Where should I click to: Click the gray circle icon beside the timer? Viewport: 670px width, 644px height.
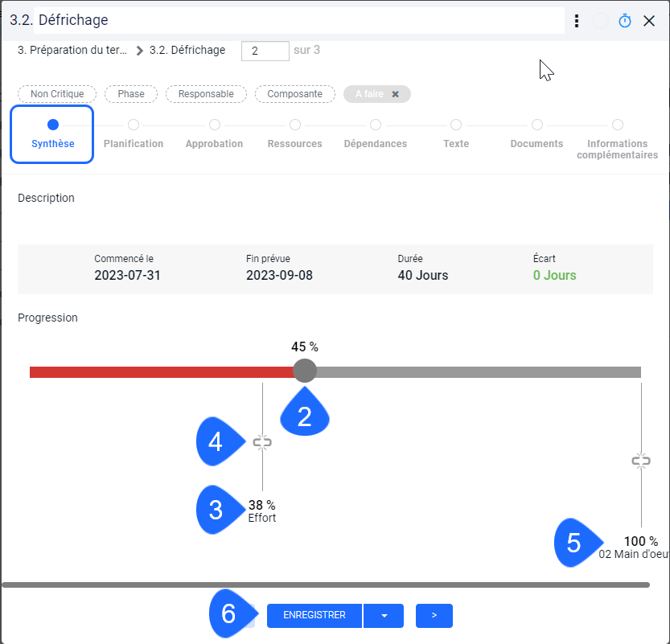pyautogui.click(x=600, y=20)
